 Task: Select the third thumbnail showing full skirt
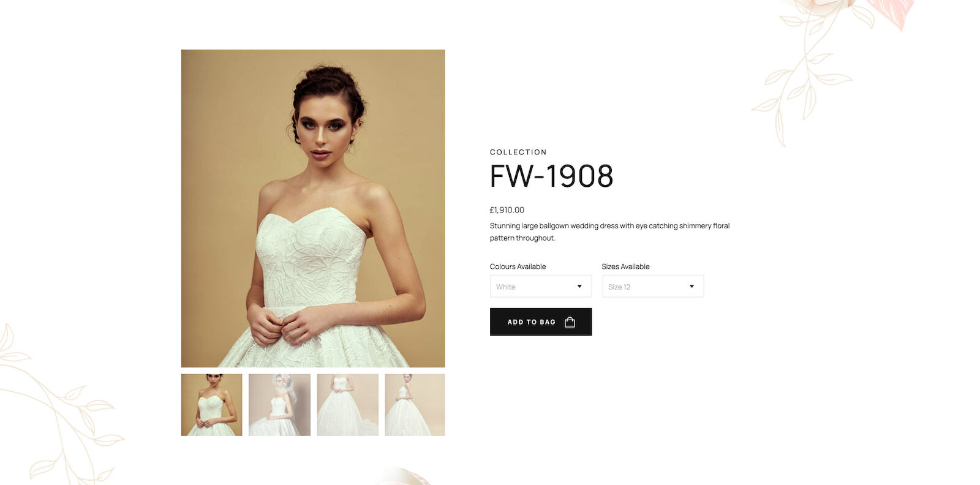click(x=347, y=405)
